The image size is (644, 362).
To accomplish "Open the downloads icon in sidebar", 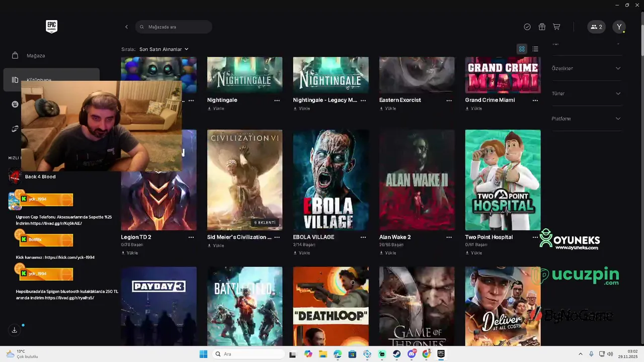I will [x=14, y=330].
